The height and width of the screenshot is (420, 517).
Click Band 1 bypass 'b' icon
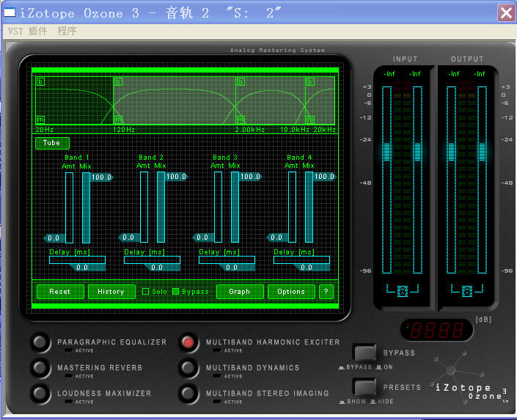[40, 82]
